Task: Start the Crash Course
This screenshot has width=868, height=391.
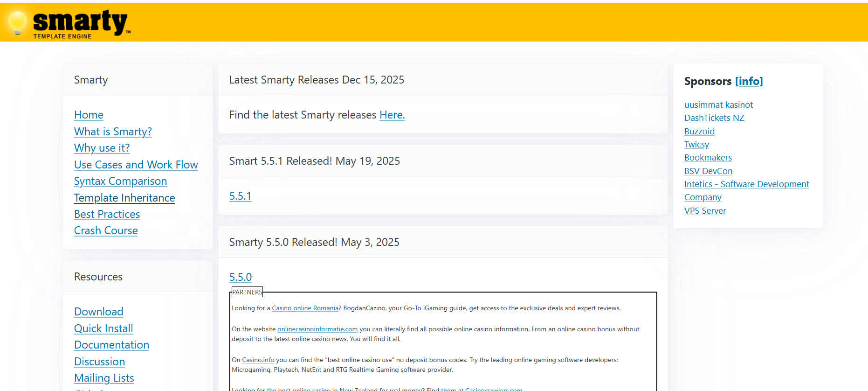Action: tap(106, 230)
